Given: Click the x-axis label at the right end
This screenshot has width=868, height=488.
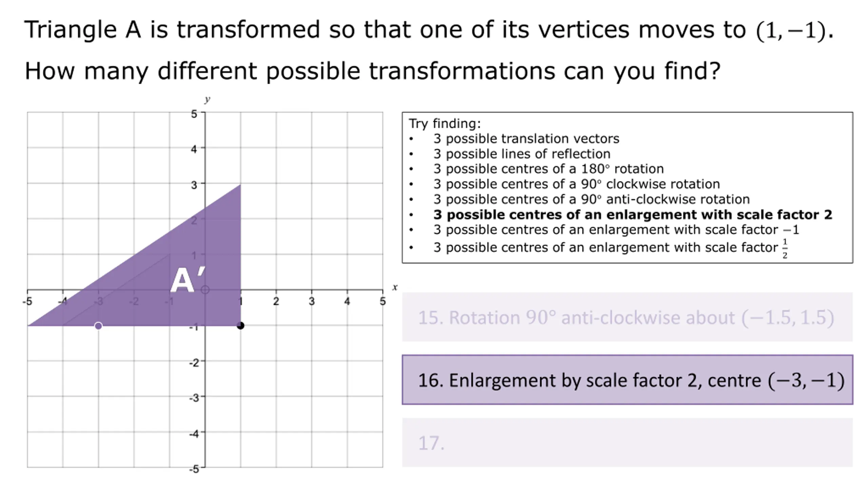Looking at the screenshot, I should (395, 287).
